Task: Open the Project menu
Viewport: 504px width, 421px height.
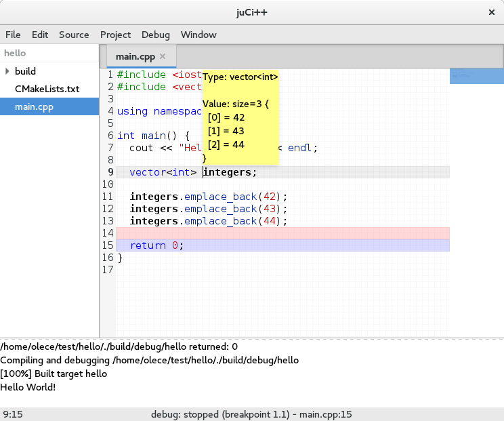Action: point(115,35)
